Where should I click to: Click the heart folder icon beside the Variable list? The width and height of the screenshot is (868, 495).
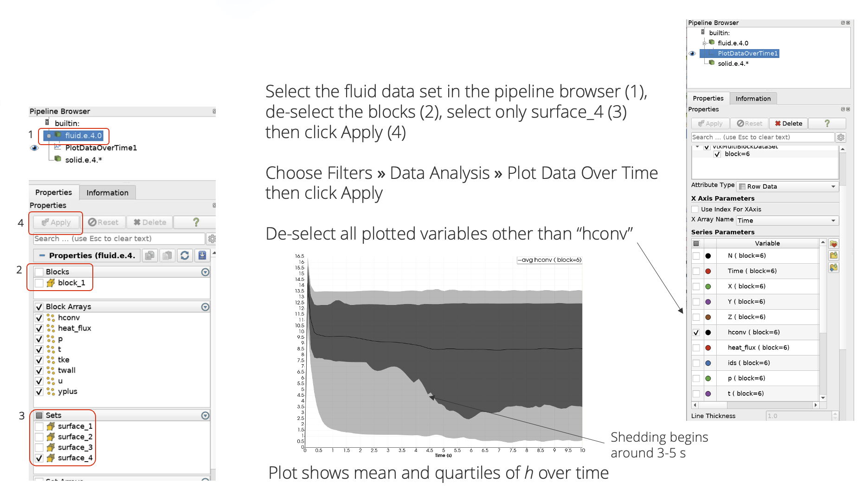(x=834, y=244)
